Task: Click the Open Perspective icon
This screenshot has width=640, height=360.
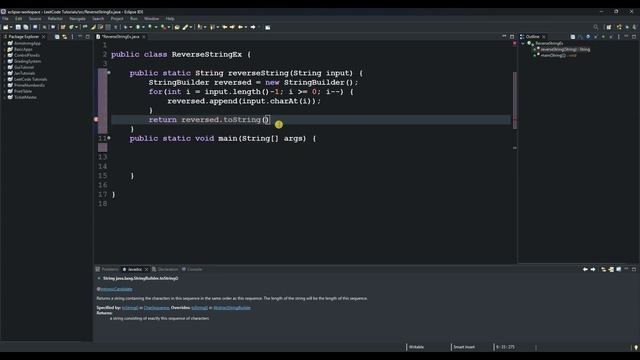Action: tap(609, 27)
